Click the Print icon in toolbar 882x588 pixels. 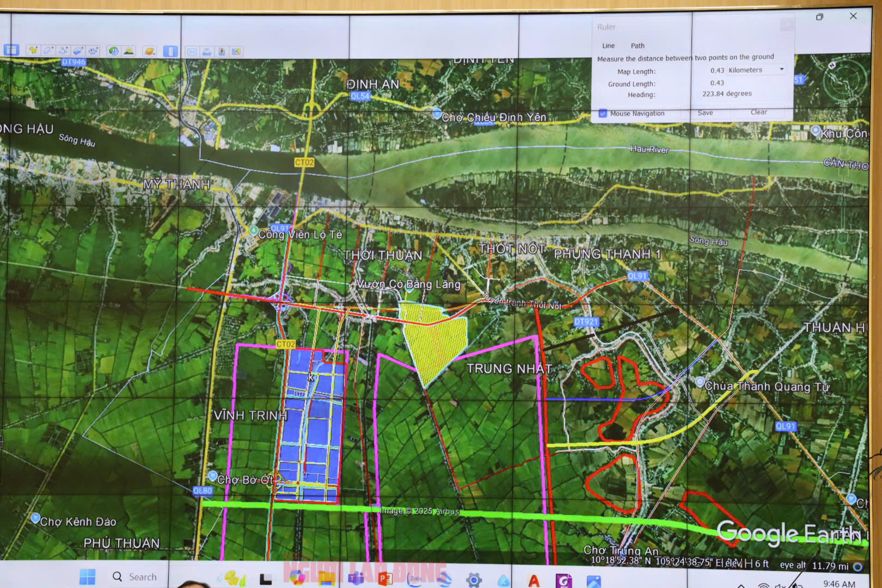[207, 52]
